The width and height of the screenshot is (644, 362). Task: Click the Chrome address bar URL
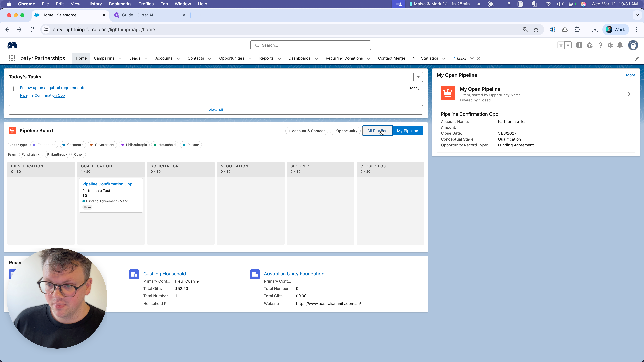click(x=104, y=30)
